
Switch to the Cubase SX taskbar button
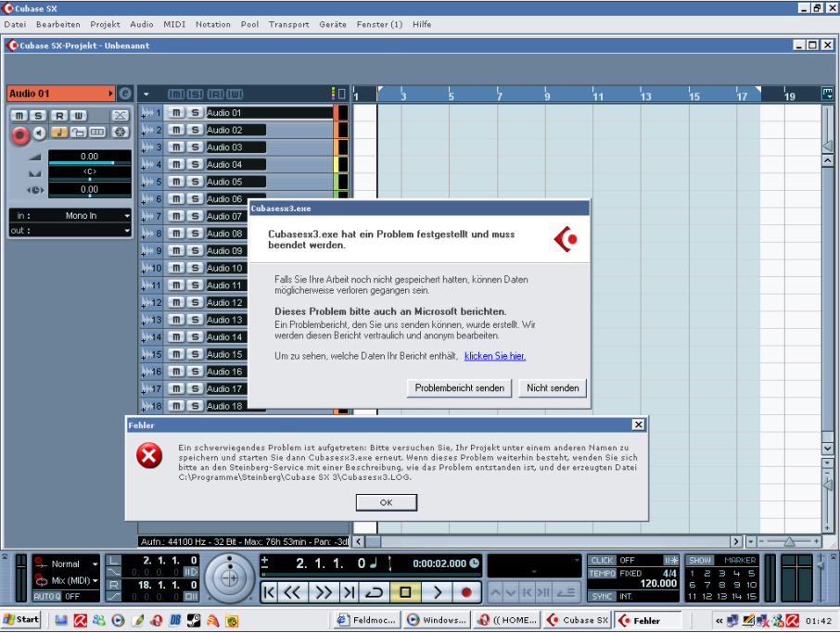(x=577, y=620)
